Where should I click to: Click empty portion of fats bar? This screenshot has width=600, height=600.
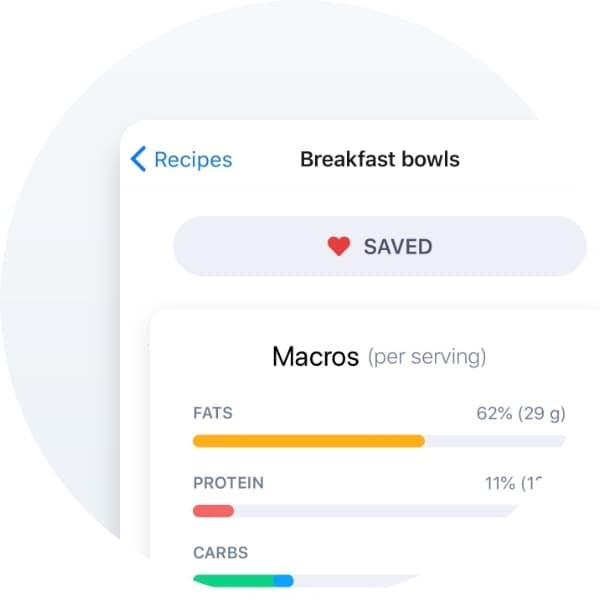pyautogui.click(x=495, y=441)
